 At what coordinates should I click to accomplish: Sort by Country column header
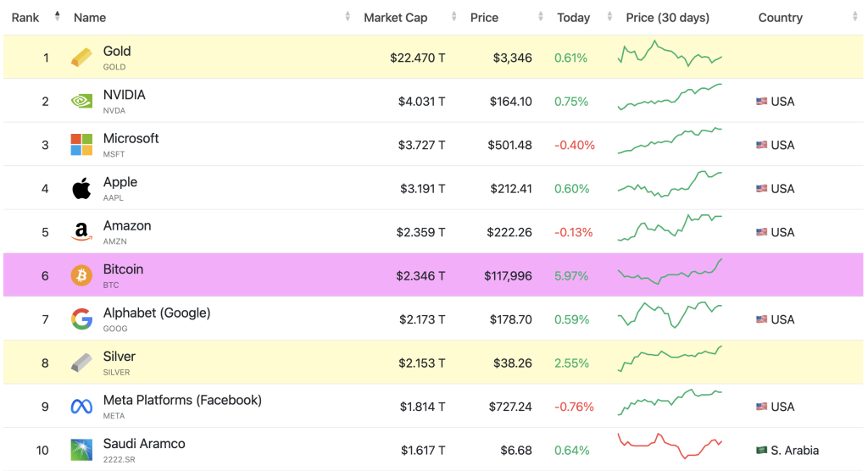tap(780, 18)
